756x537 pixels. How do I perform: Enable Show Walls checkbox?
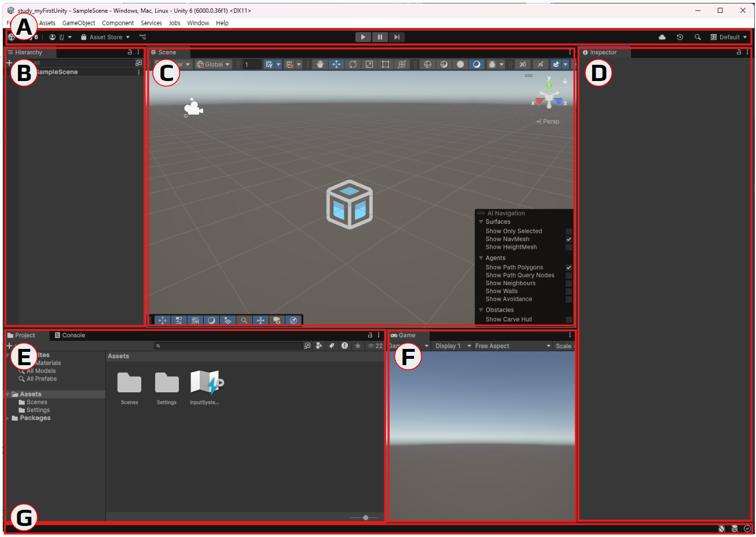[568, 291]
